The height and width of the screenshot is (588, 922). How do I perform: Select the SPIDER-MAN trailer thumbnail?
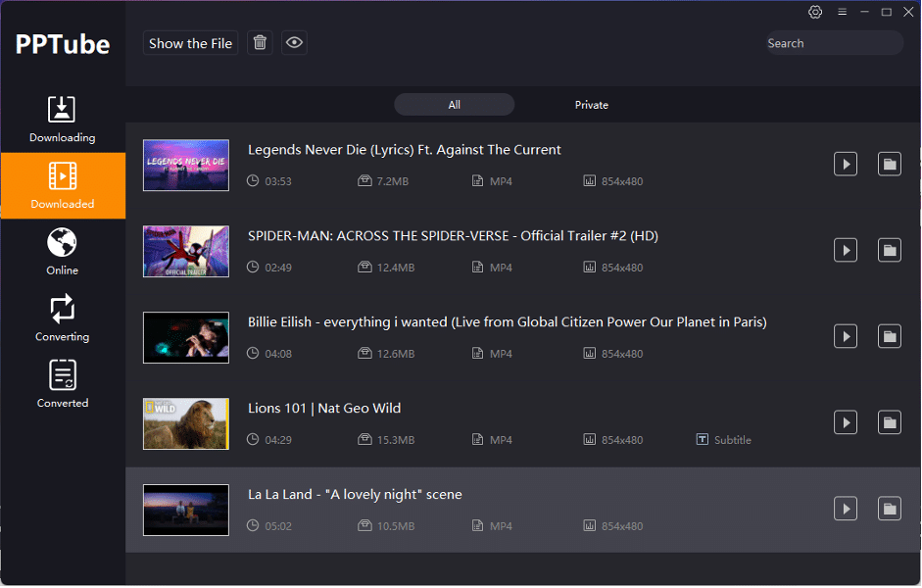[x=185, y=252]
